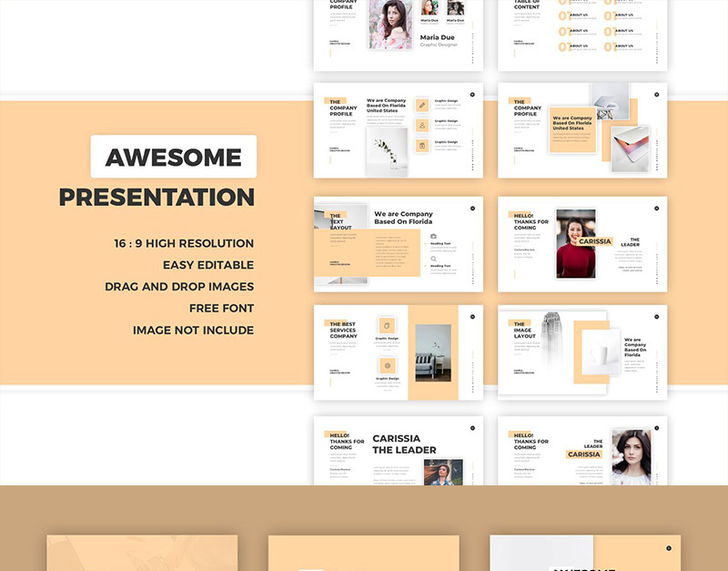This screenshot has width=728, height=571.
Task: Click the lower icon tile in the Best Services slide
Action: coord(388,366)
